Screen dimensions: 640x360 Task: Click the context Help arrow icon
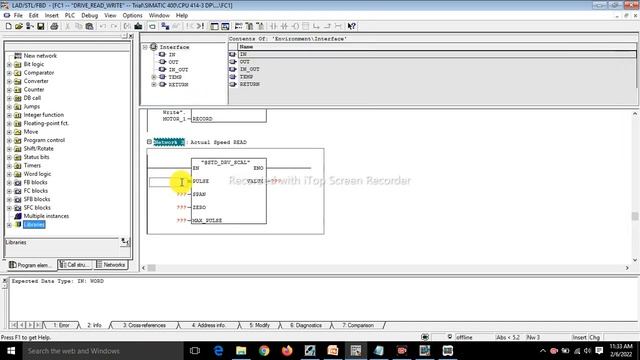pyautogui.click(x=351, y=26)
